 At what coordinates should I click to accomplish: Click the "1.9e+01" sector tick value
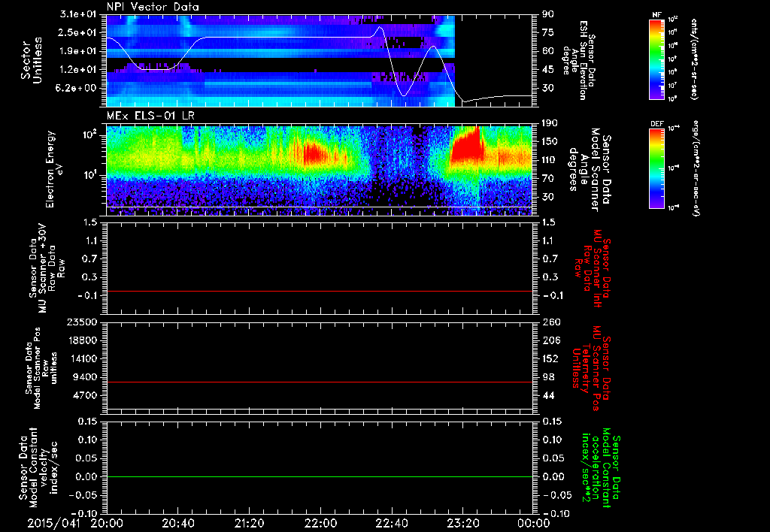tap(78, 51)
